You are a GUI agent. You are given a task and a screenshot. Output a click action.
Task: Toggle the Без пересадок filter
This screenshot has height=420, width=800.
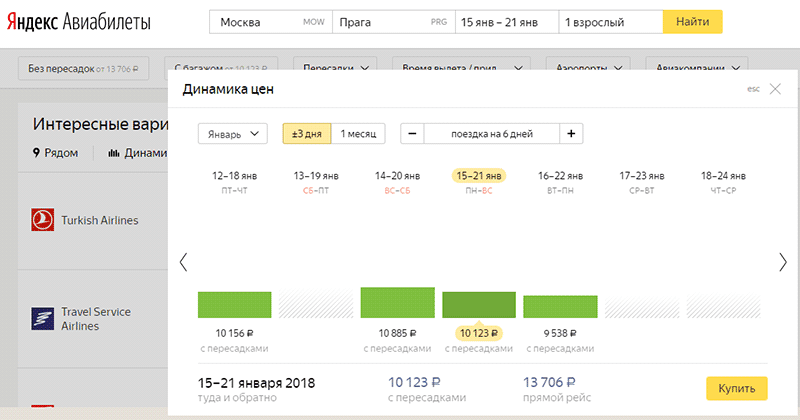tap(84, 68)
